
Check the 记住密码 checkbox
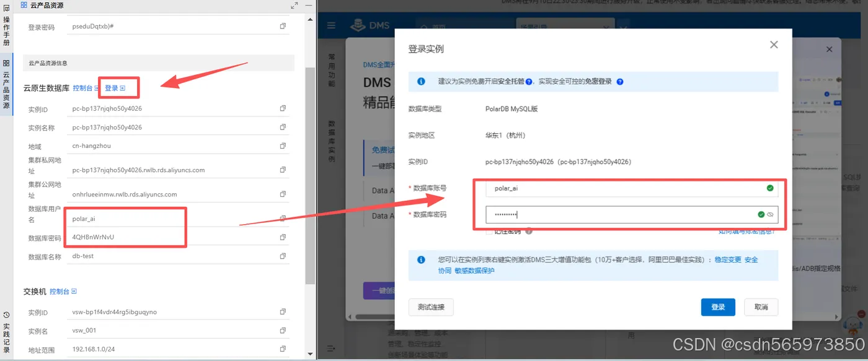pyautogui.click(x=489, y=231)
